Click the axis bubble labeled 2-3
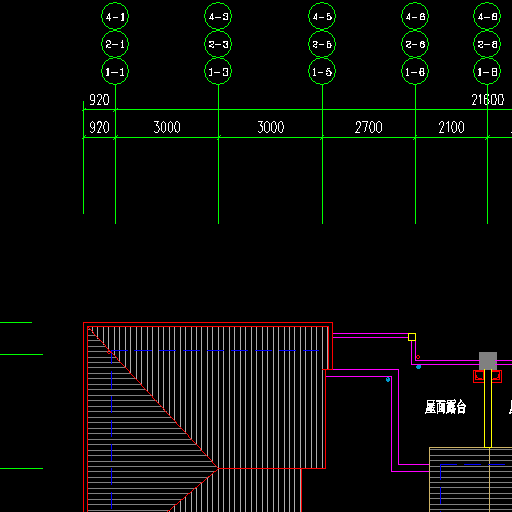 (218, 44)
